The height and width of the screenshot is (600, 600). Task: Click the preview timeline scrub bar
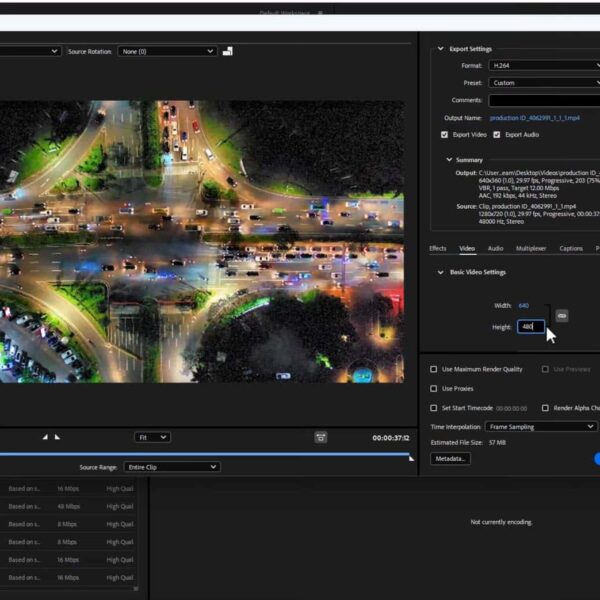click(x=205, y=454)
